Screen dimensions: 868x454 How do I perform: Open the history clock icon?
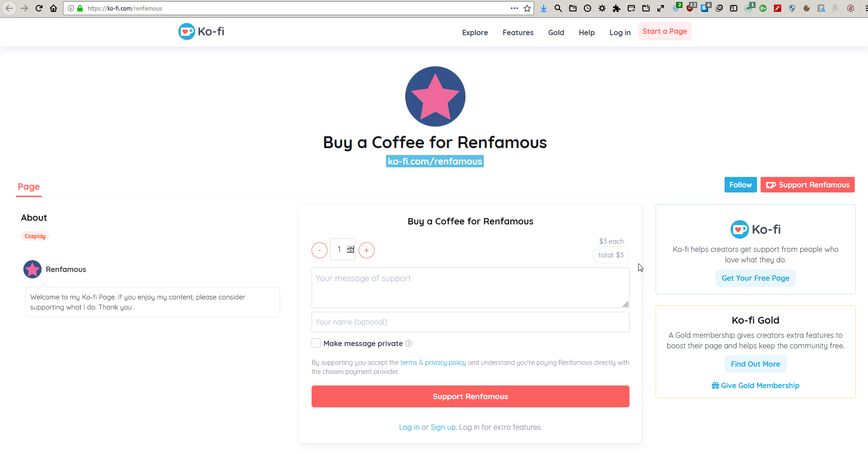[587, 8]
